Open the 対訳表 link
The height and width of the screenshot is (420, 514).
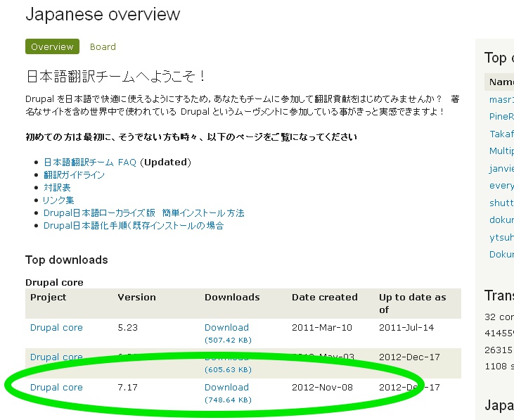(x=57, y=187)
